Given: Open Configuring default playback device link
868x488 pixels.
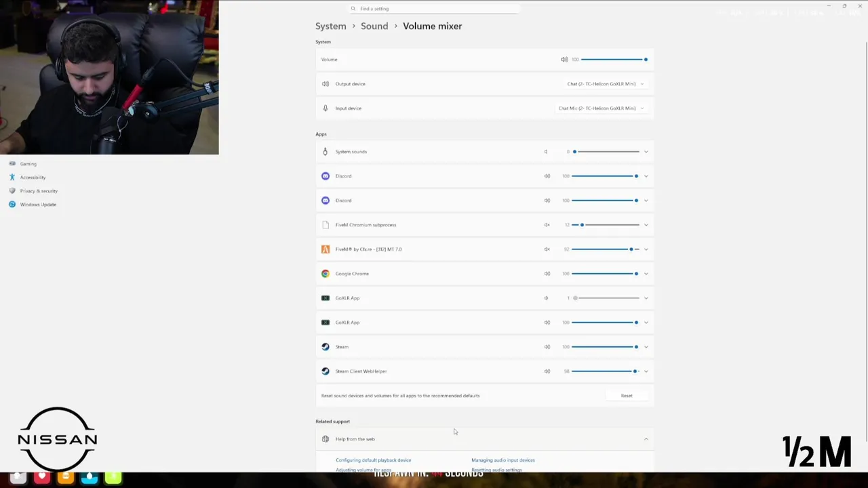Looking at the screenshot, I should point(373,460).
